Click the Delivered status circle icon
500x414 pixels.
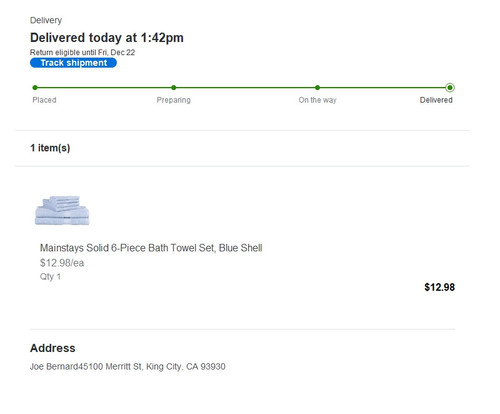[x=450, y=88]
